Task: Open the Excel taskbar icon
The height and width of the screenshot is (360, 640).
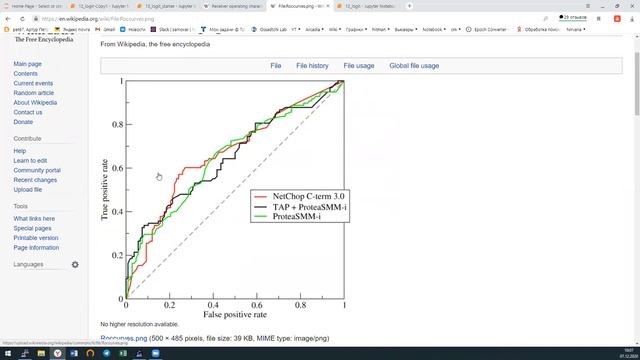Action: point(123,353)
